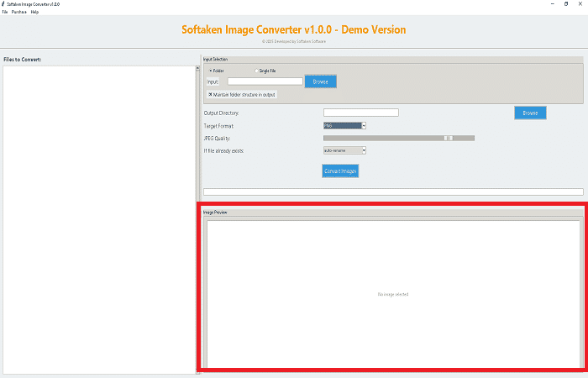Viewport: 588px width, 378px height.
Task: Open the File menu
Action: (x=5, y=12)
